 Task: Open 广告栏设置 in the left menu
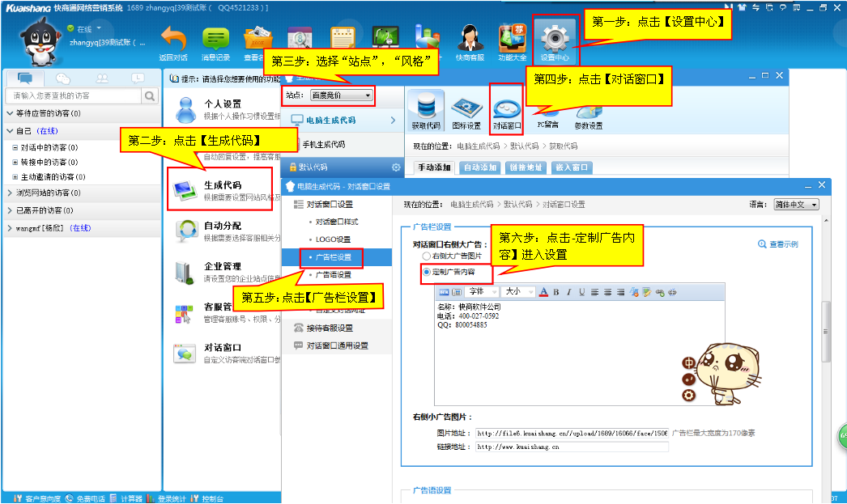click(333, 257)
